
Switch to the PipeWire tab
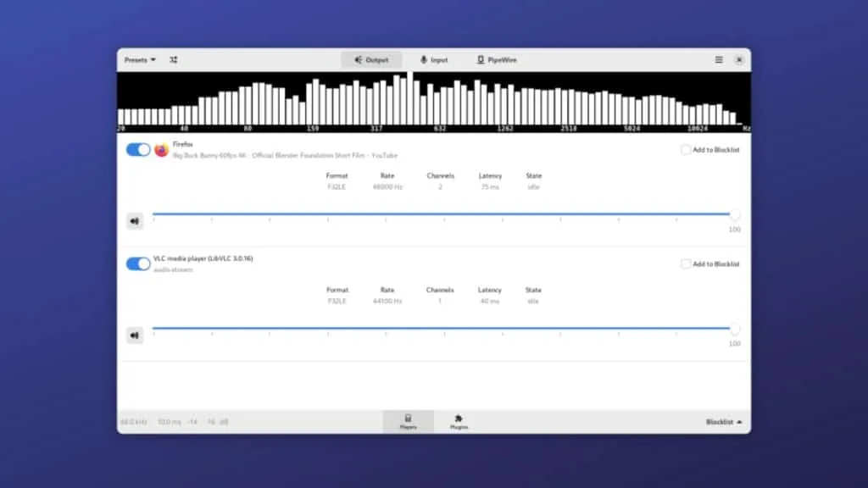click(497, 60)
